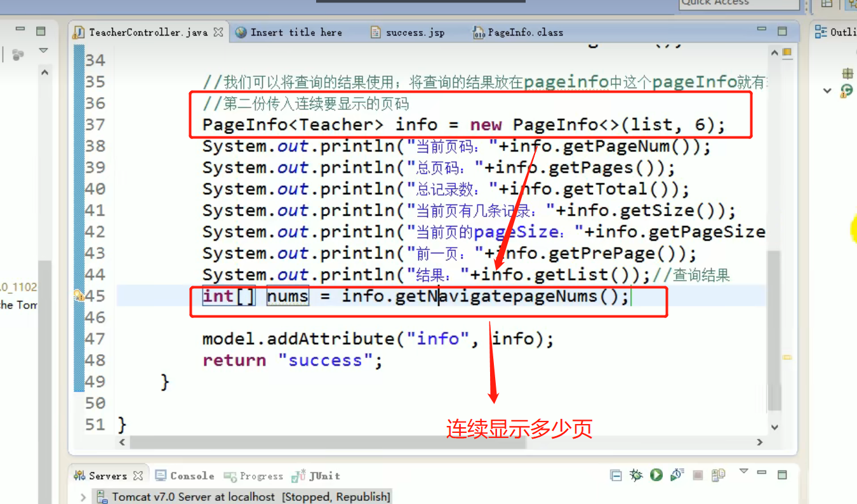Click horizontal scrollbar left arrow in editor

(x=123, y=442)
